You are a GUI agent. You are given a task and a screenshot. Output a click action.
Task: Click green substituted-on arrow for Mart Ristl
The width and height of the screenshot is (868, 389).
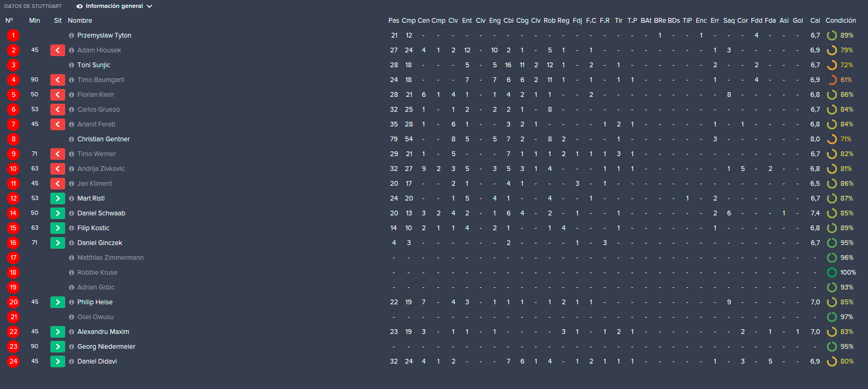[x=58, y=198]
